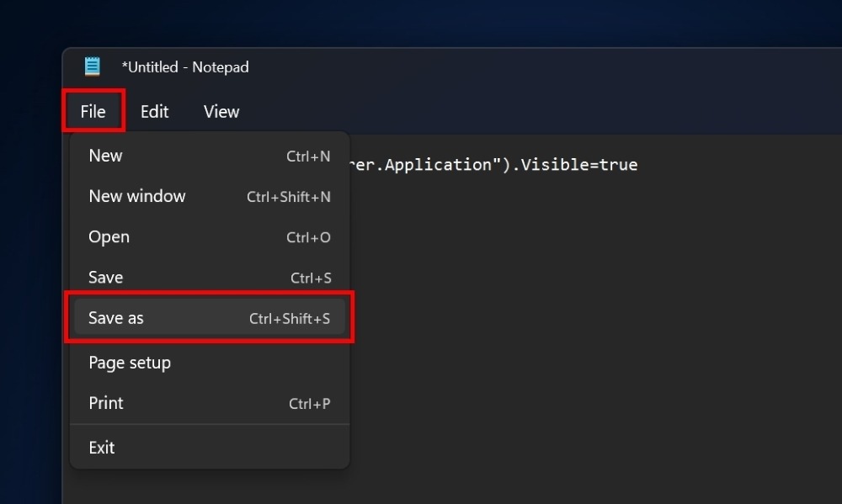Click the Ctrl+P shortcut hint text

(x=309, y=404)
